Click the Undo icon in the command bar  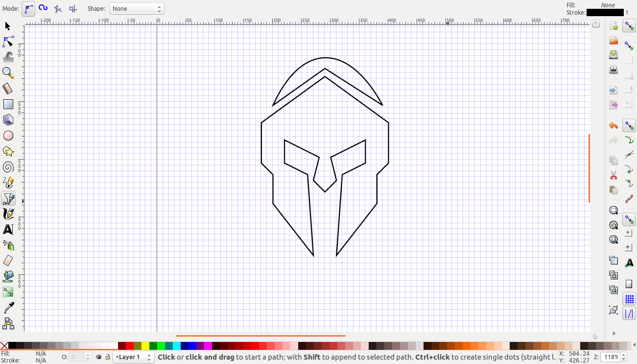point(613,125)
